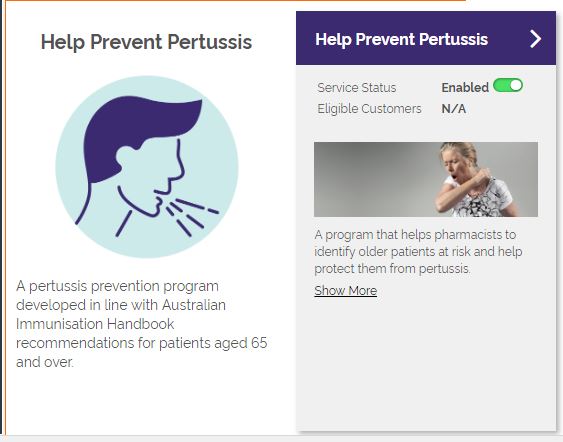563x442 pixels.
Task: Click the Show More link
Action: coord(345,290)
